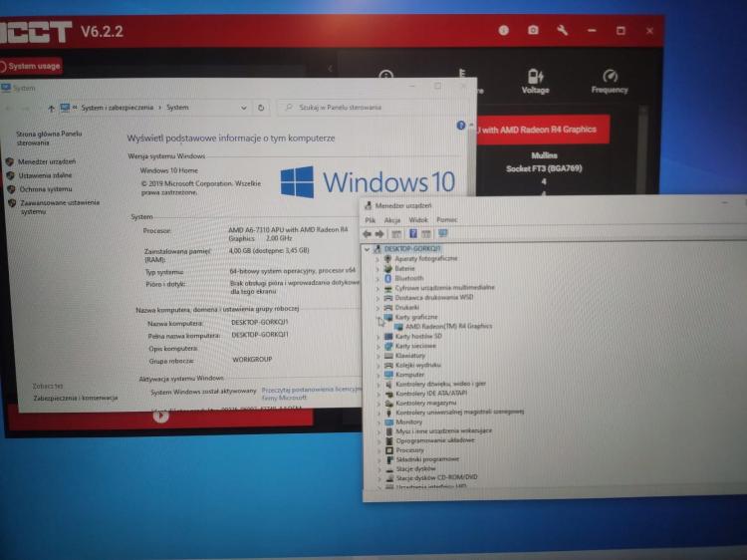Viewport: 747px width, 560px height.
Task: Open 'Zaawansowane ustawienia systemu' link
Action: 60,207
